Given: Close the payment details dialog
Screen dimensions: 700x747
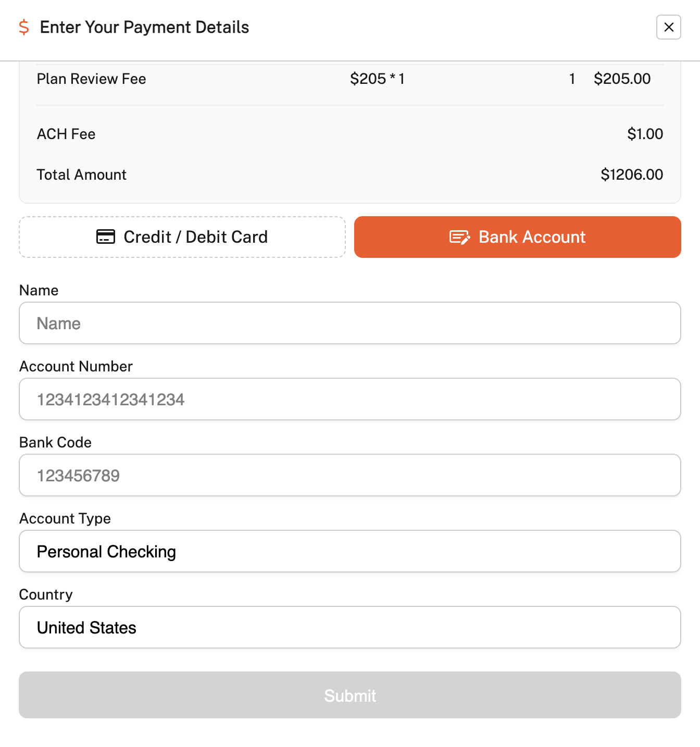Looking at the screenshot, I should pos(669,27).
